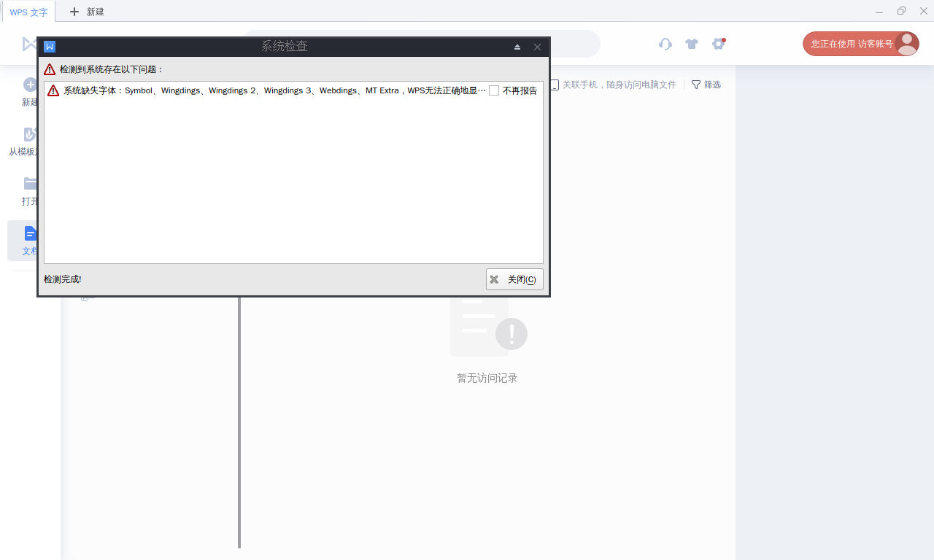934x560 pixels.
Task: Roll up the 系统检查 dialog title bar
Action: pos(517,47)
